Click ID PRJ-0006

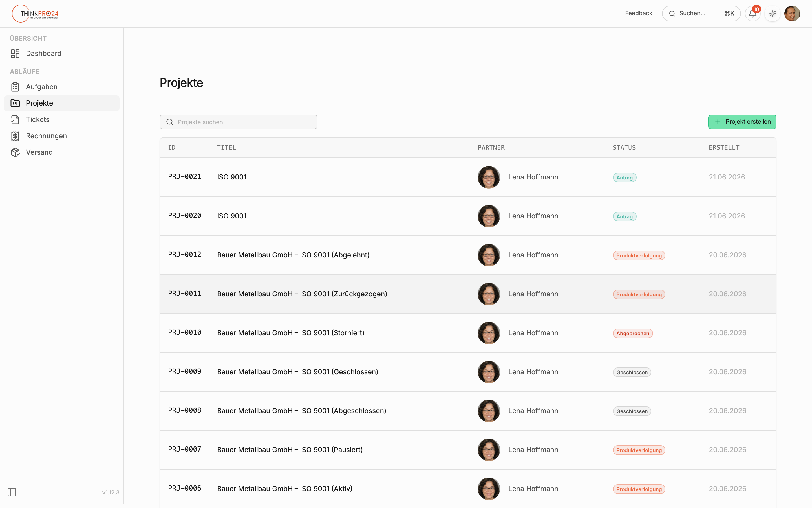point(185,489)
